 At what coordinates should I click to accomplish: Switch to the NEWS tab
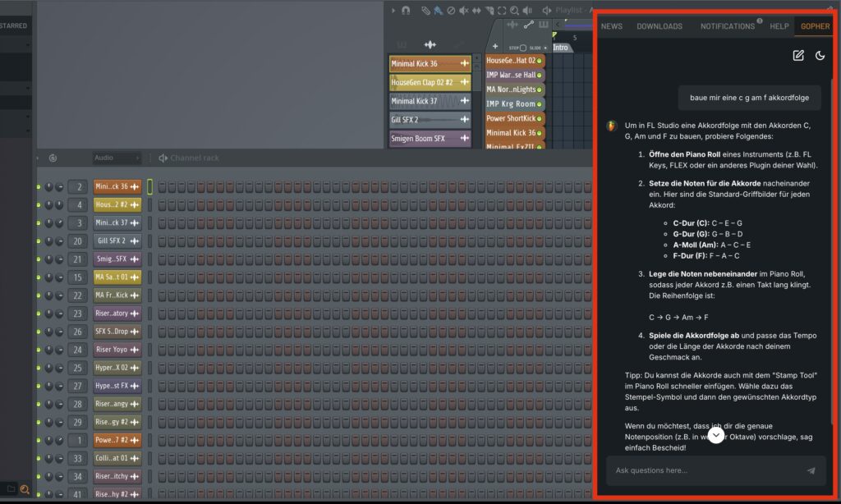pyautogui.click(x=611, y=26)
